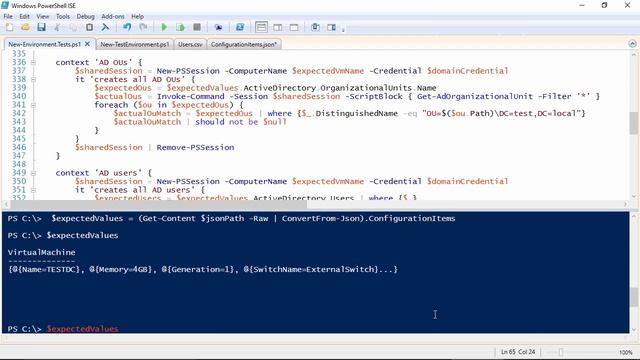Click the script pane vertical scrollbar thumb

(x=633, y=123)
